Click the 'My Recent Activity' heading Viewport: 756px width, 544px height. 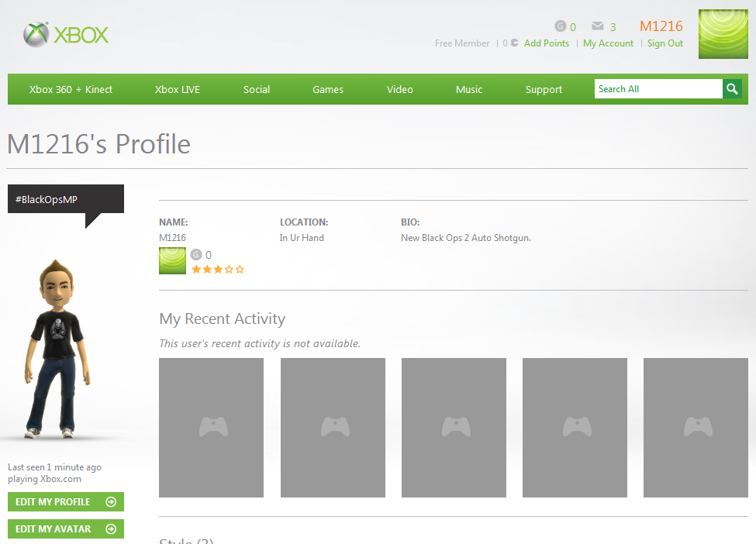(x=223, y=319)
